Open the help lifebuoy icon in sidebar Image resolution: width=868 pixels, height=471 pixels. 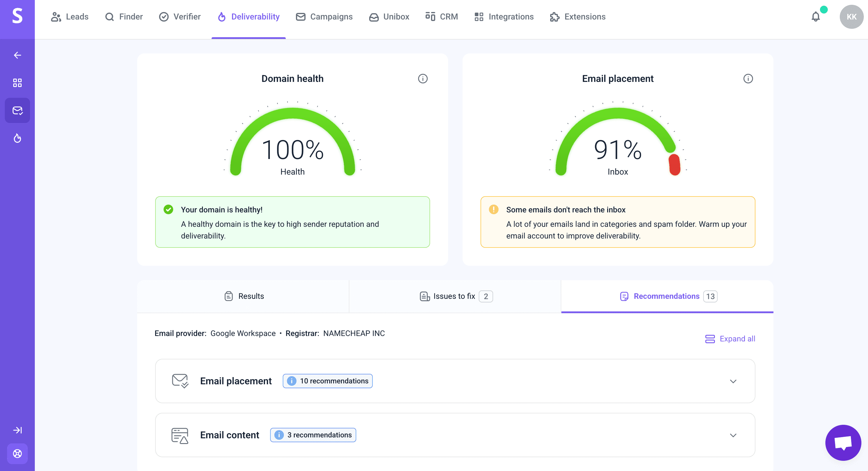point(17,454)
